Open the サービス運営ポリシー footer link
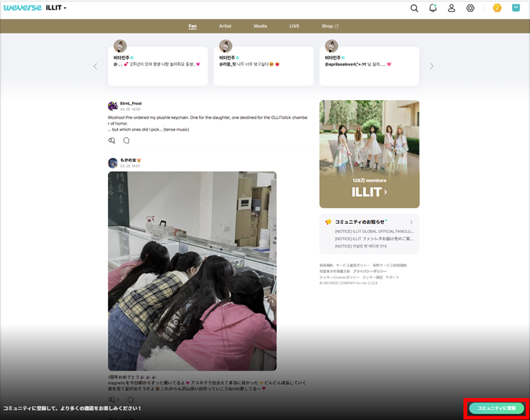530x420 pixels. (x=353, y=266)
